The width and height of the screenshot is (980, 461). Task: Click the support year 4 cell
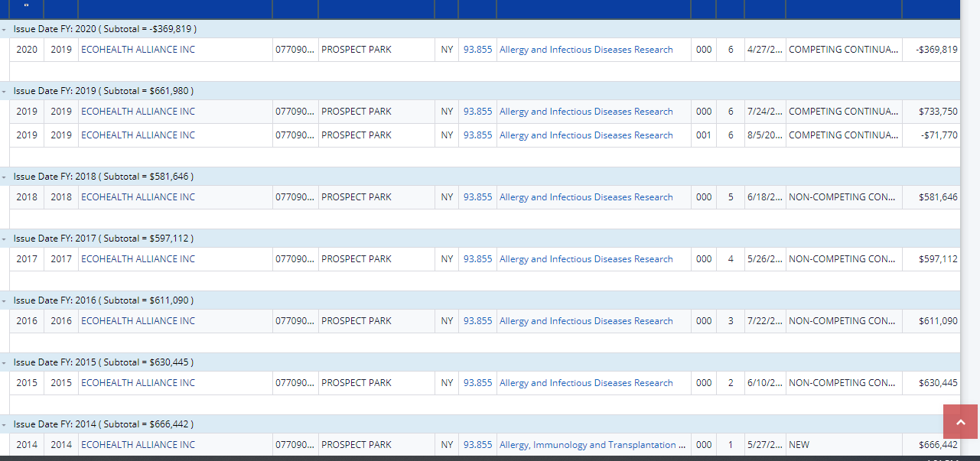click(x=731, y=259)
